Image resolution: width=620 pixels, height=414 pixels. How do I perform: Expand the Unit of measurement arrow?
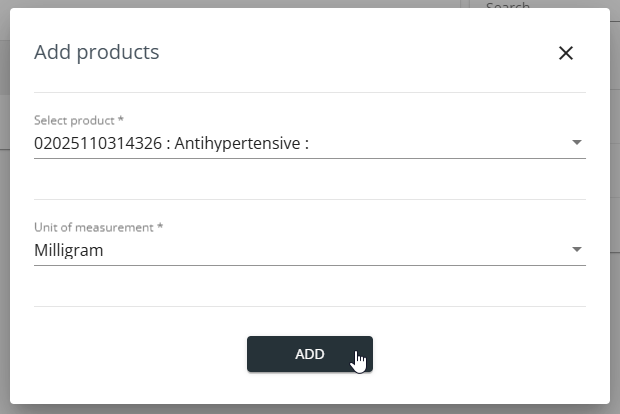(x=577, y=249)
